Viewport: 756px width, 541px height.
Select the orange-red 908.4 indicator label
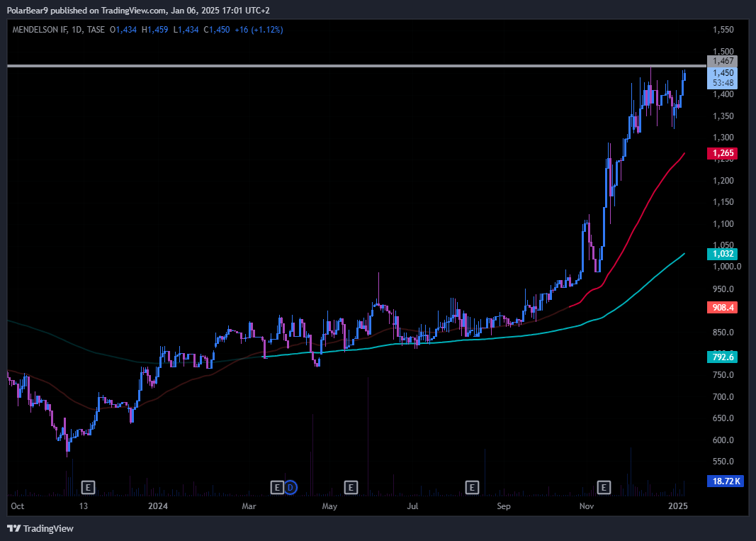pos(722,308)
